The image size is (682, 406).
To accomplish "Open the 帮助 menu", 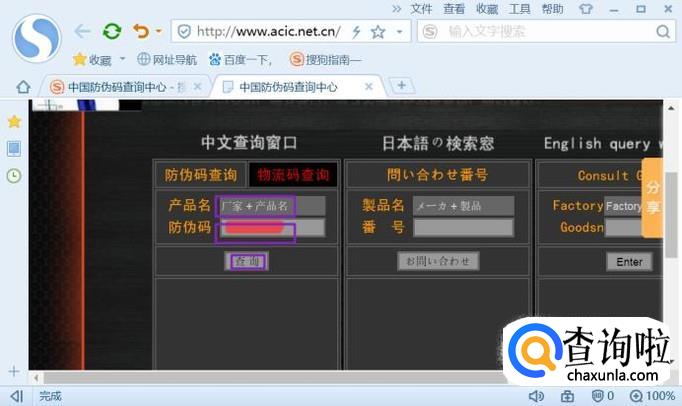I will click(552, 9).
